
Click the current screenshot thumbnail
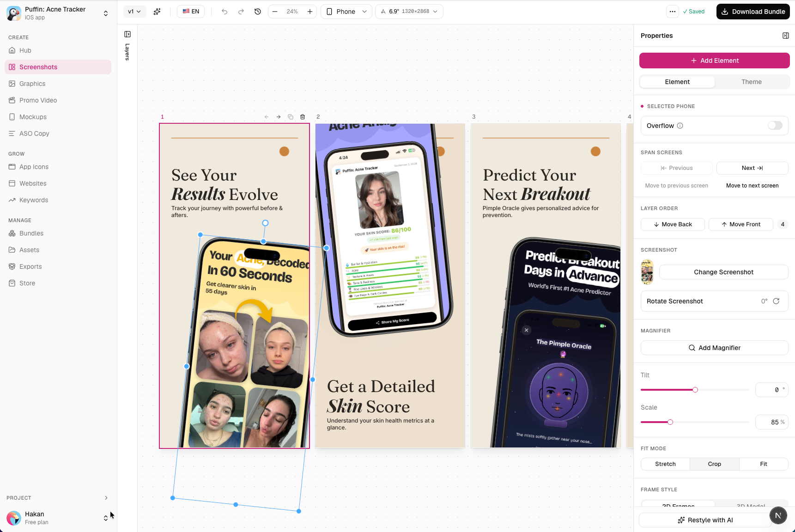[647, 272]
